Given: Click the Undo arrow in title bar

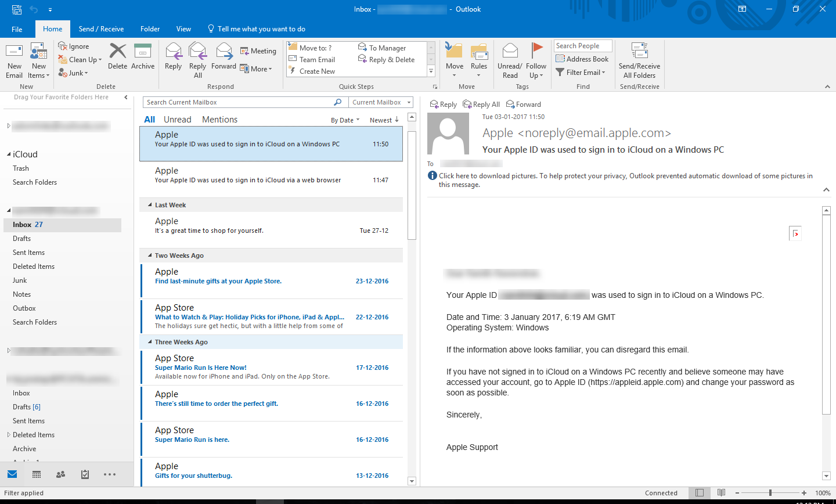Looking at the screenshot, I should click(34, 9).
